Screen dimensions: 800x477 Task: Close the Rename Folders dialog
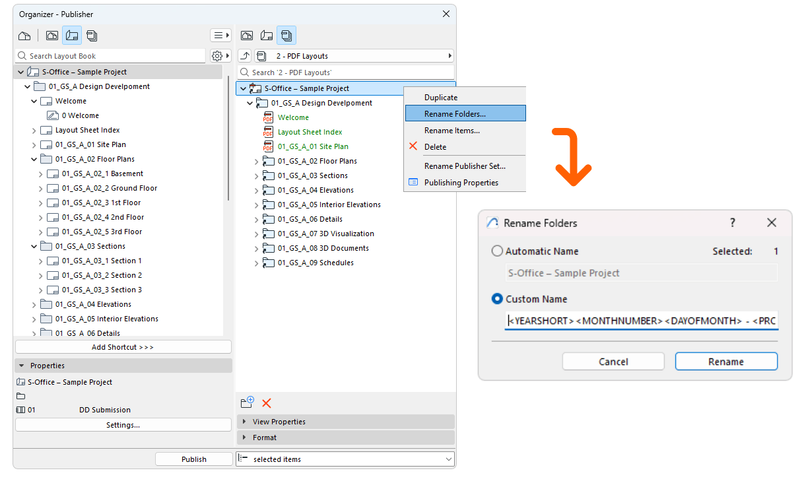[771, 223]
